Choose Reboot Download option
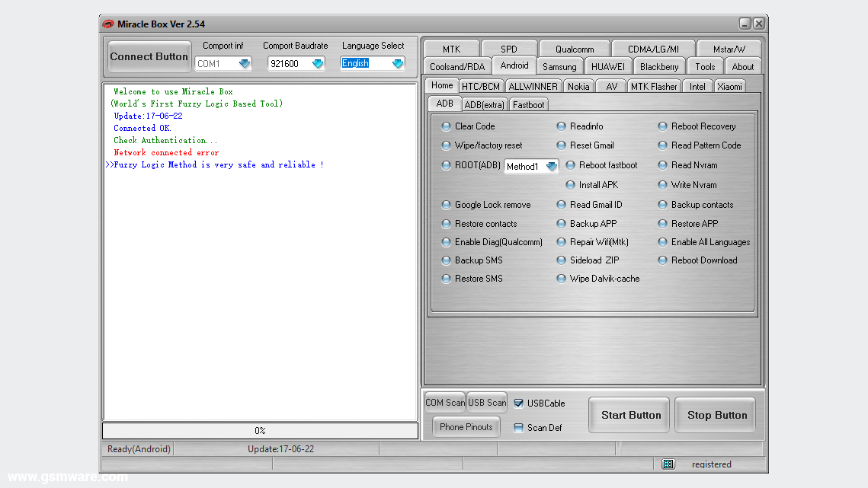 point(663,260)
